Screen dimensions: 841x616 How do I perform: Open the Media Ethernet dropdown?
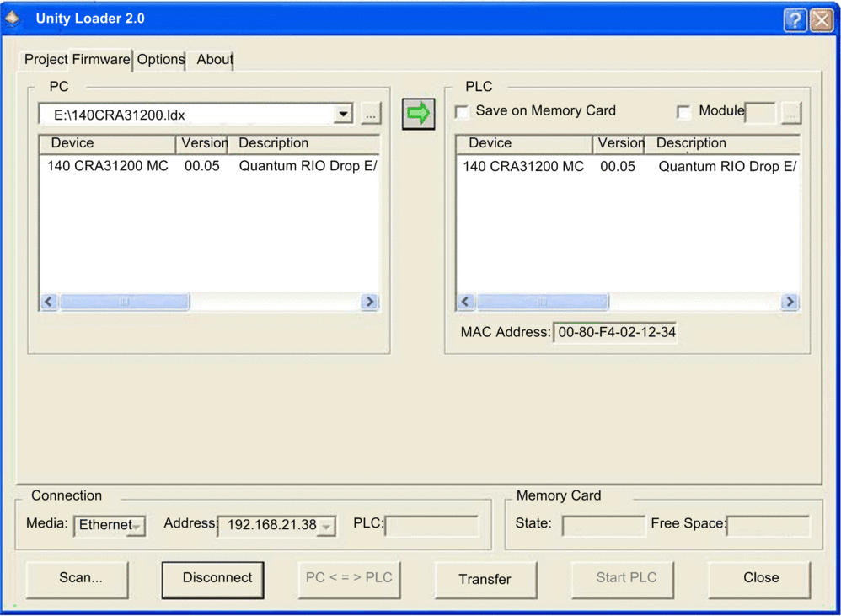tap(137, 526)
